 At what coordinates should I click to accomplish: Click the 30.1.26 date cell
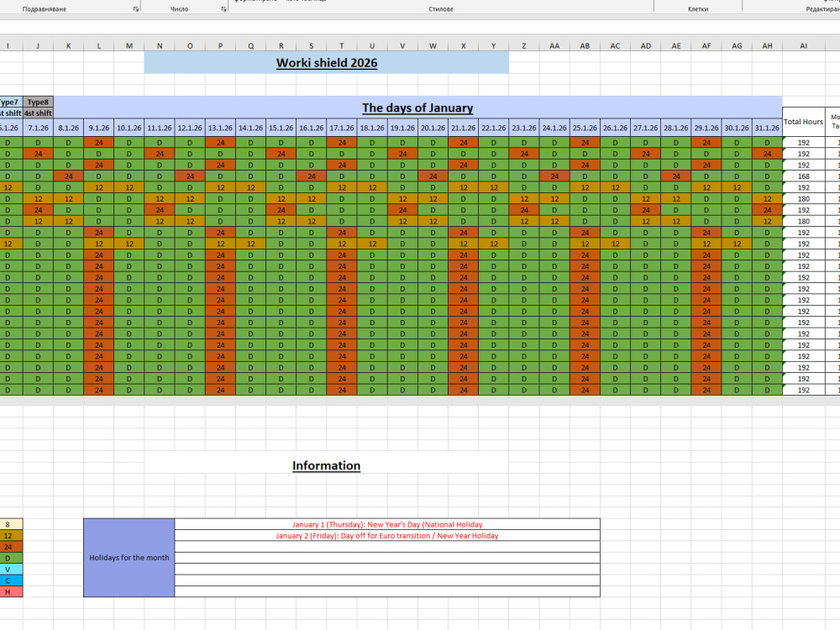[x=737, y=128]
